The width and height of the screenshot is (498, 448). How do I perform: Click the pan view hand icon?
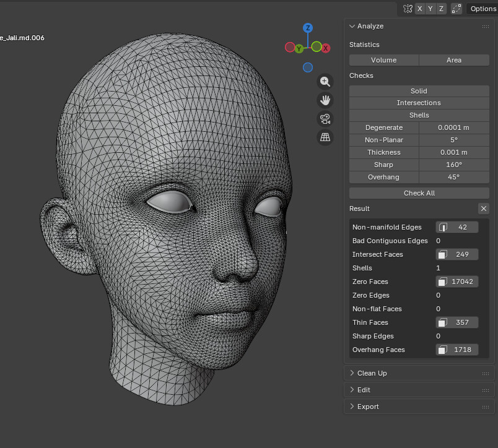click(x=325, y=100)
